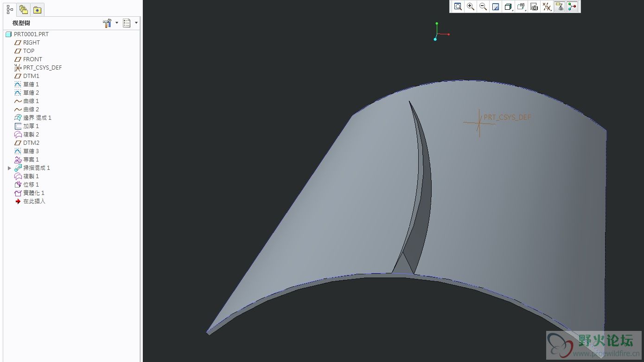Select PRT0001.PRT root node
Image resolution: width=644 pixels, height=362 pixels.
[x=27, y=34]
